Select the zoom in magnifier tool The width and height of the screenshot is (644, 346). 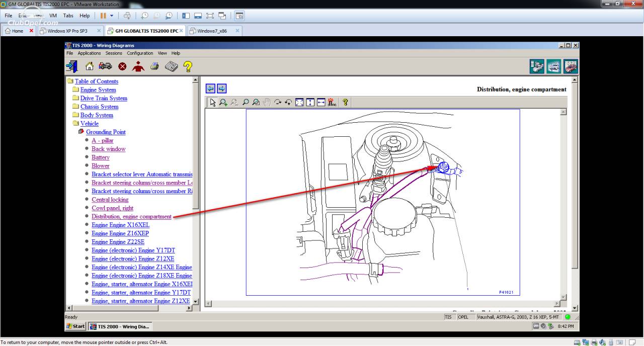(223, 103)
